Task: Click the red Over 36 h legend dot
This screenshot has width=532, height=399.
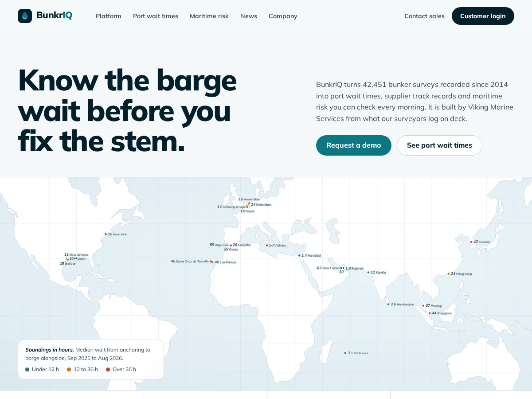Action: tap(108, 369)
